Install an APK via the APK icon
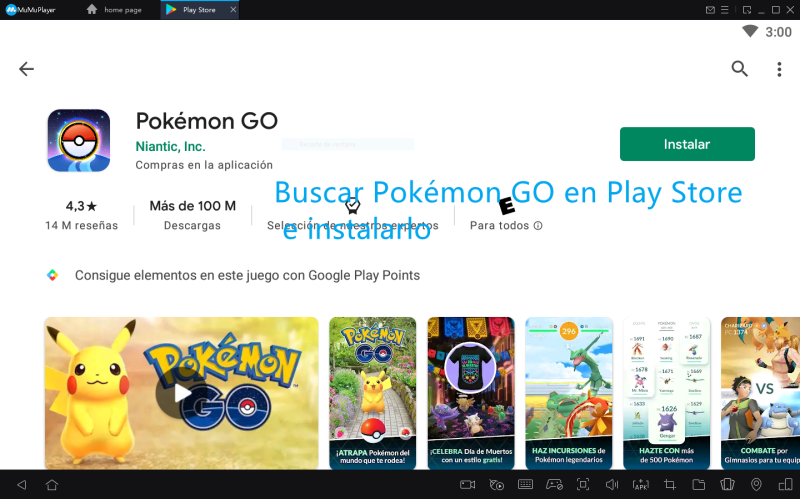Viewport: 800px width, 499px height. pos(641,485)
